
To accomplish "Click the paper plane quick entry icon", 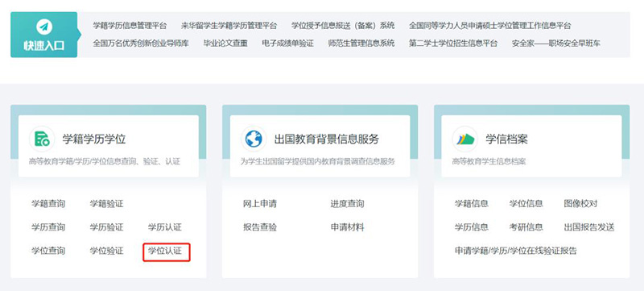I will point(44,27).
